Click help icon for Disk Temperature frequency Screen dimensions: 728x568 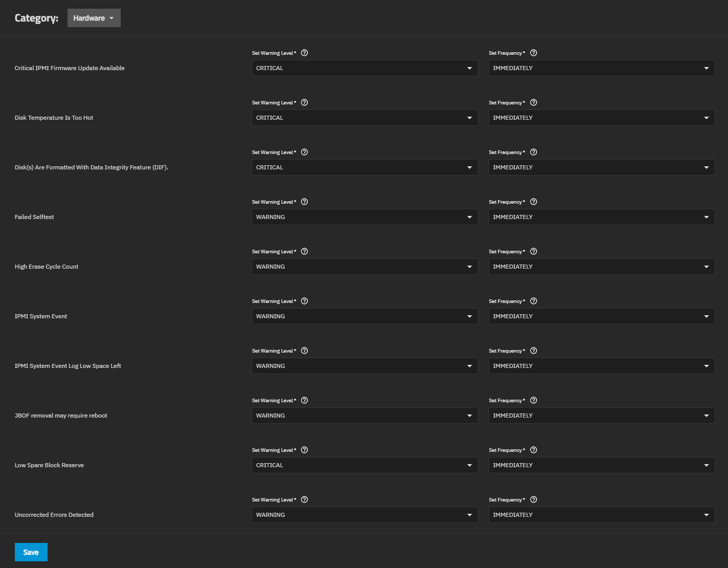pyautogui.click(x=534, y=102)
